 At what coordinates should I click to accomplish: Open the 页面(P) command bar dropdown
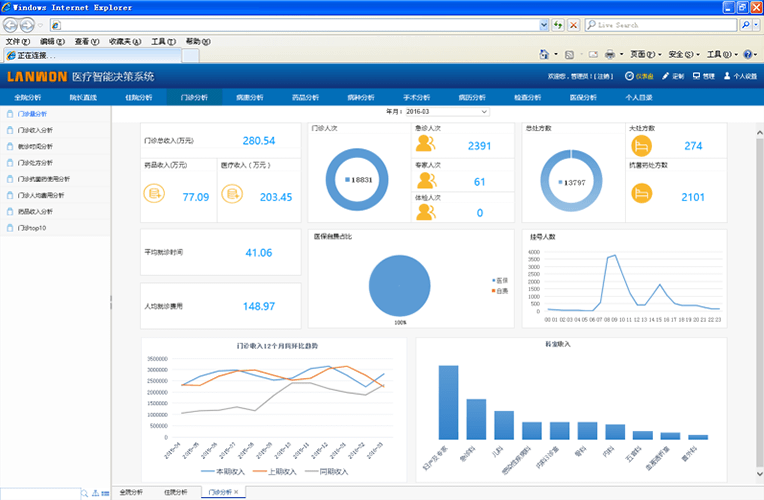point(646,55)
